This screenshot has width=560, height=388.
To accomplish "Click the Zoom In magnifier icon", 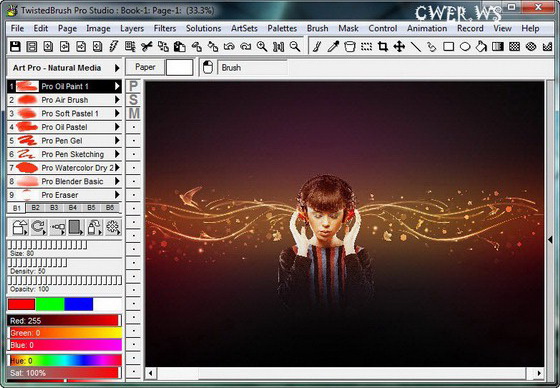I will pos(262,46).
